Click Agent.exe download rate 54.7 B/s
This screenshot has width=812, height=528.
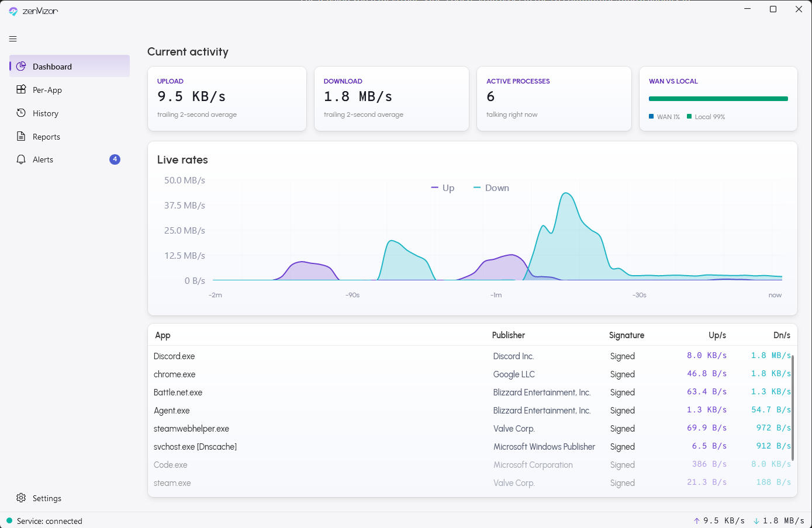coord(771,409)
